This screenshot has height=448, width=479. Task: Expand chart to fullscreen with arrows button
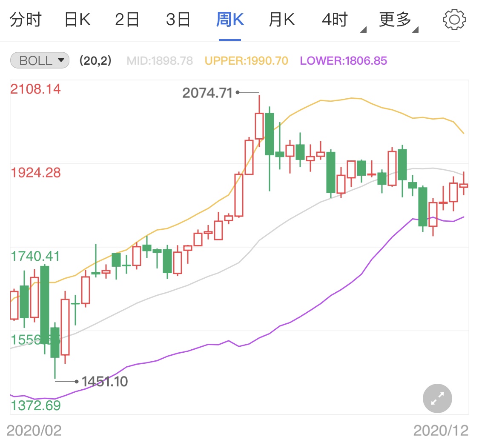point(437,398)
